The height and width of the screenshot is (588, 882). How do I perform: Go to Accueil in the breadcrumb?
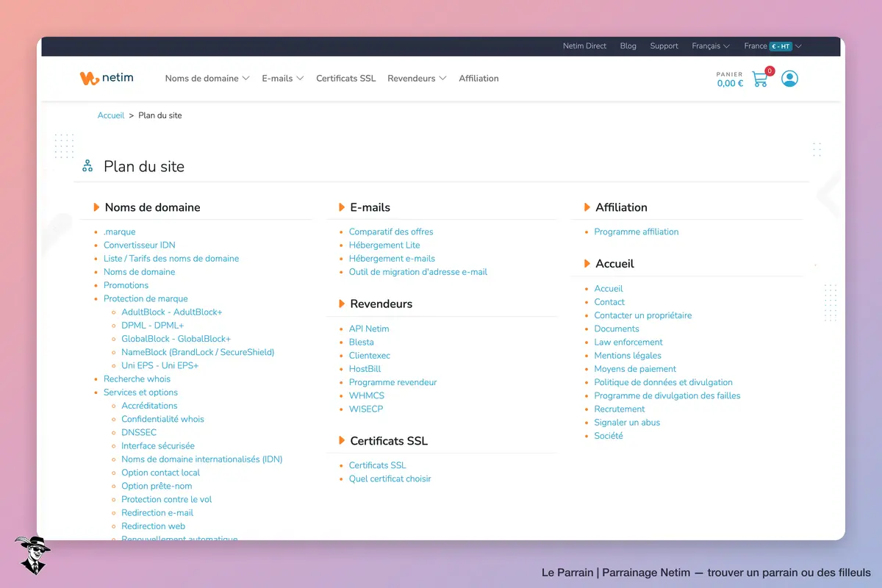click(x=111, y=115)
